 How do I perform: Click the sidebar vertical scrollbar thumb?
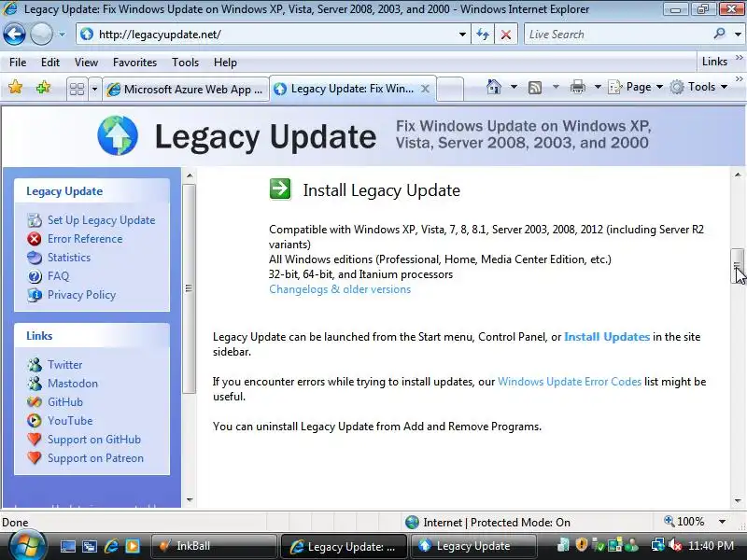tap(189, 288)
